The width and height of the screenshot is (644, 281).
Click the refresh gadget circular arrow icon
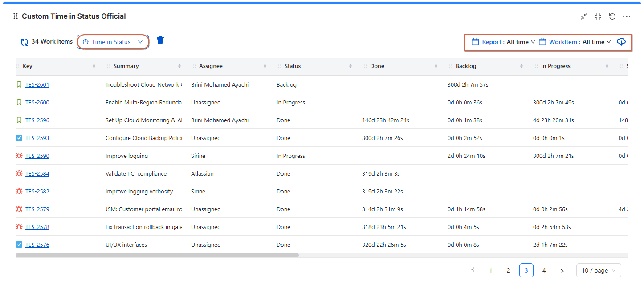[612, 16]
